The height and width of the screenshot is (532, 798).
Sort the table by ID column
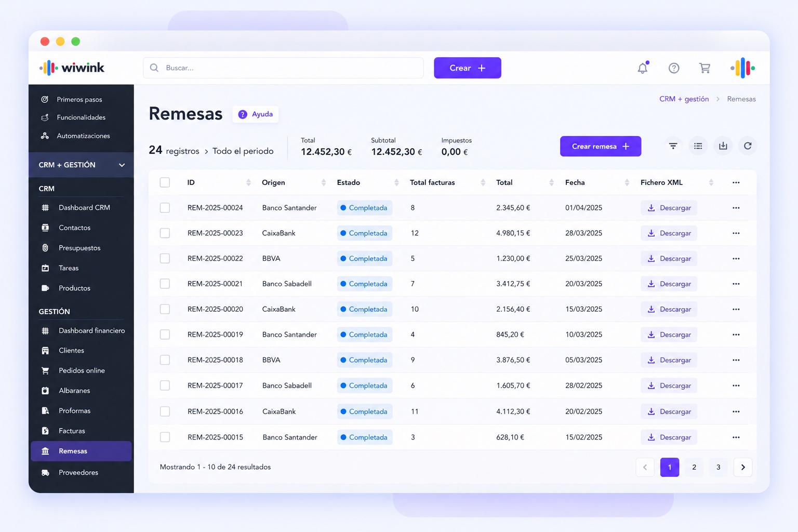248,182
